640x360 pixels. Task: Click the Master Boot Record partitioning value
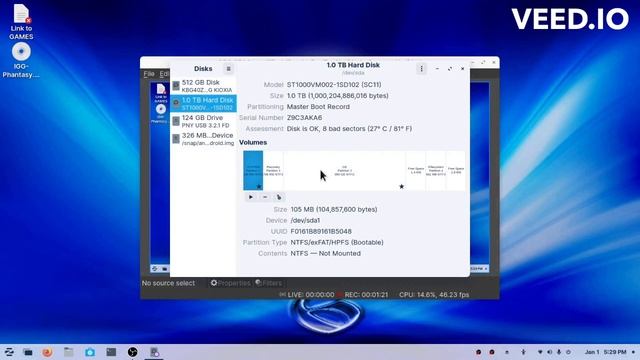coord(318,107)
